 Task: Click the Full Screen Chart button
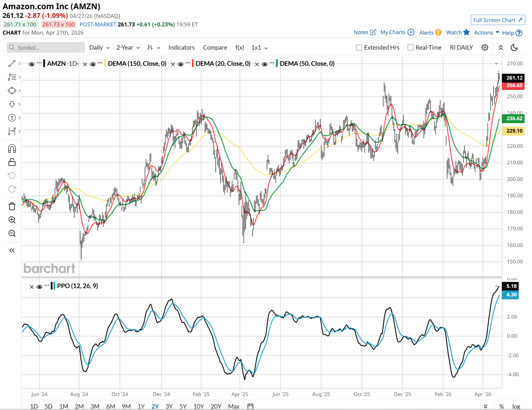[x=497, y=20]
